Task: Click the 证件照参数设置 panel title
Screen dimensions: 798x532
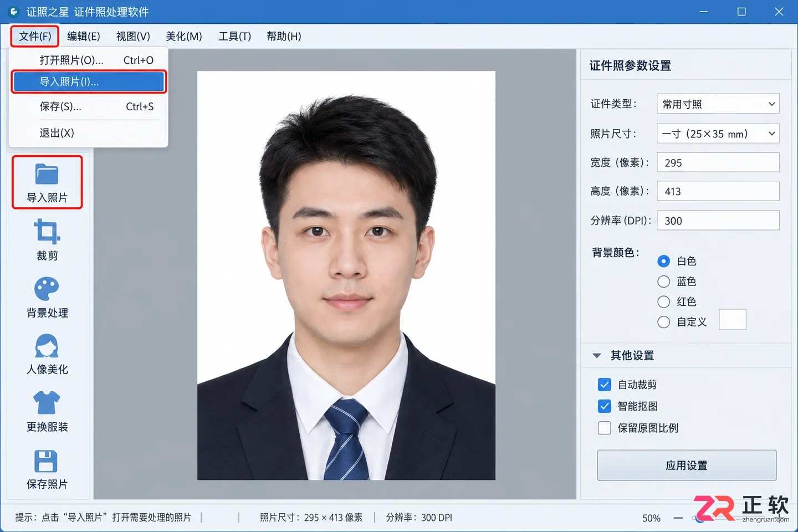Action: pos(630,65)
